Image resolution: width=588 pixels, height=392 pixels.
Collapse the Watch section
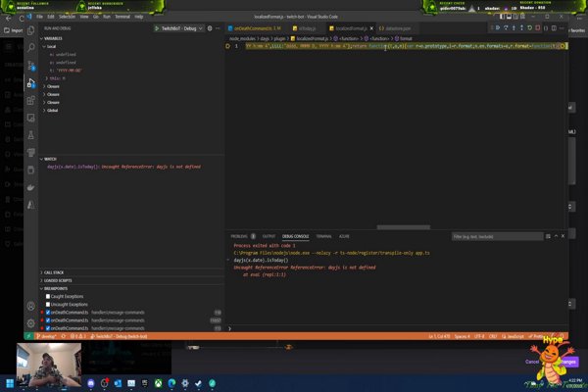tap(49, 159)
